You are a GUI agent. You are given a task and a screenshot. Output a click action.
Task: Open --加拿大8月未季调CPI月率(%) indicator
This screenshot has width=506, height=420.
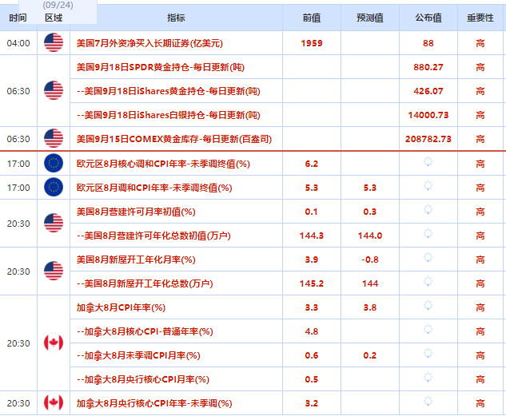point(139,355)
